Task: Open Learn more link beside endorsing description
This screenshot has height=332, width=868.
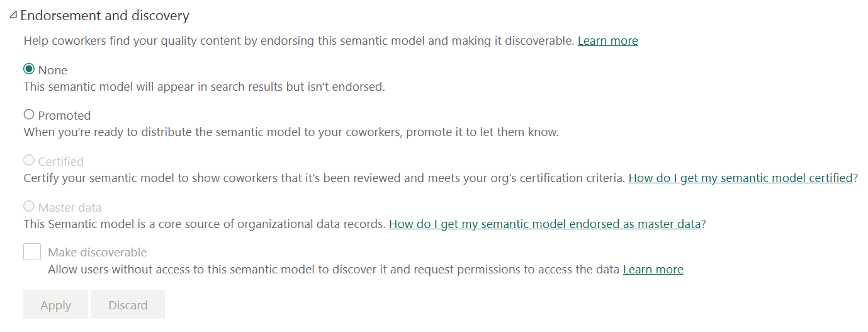Action: [x=607, y=41]
